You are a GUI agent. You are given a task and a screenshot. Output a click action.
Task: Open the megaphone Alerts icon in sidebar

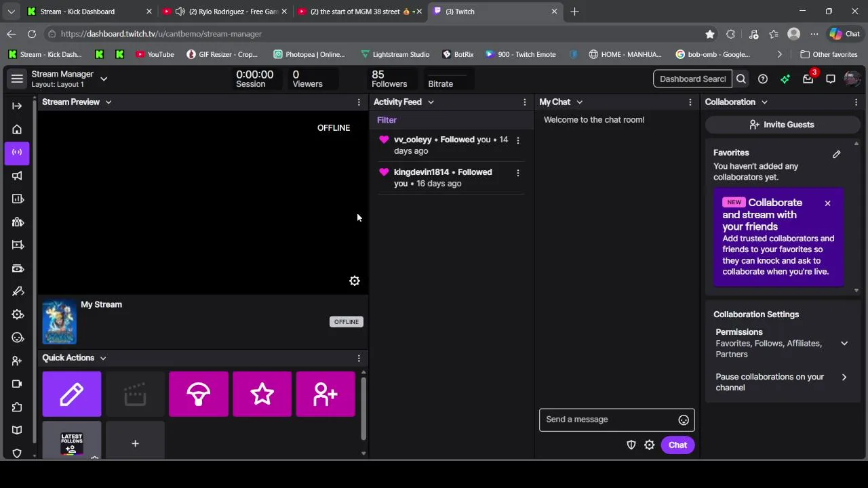tap(17, 176)
